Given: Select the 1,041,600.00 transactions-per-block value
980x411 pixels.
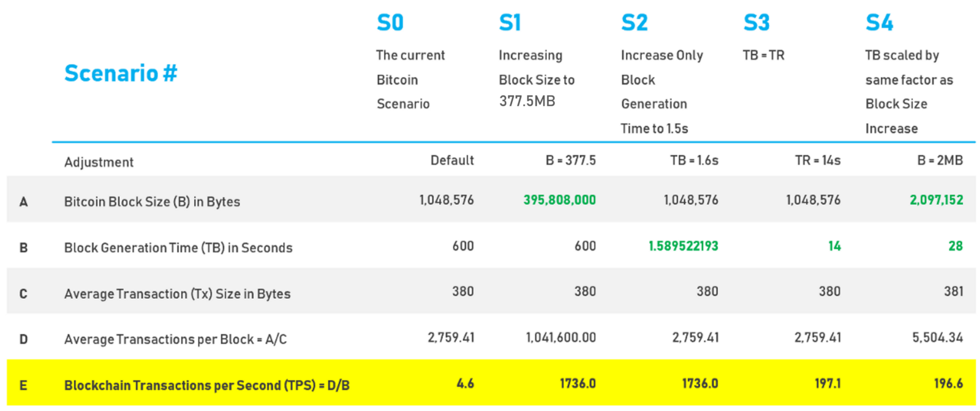Looking at the screenshot, I should [560, 337].
